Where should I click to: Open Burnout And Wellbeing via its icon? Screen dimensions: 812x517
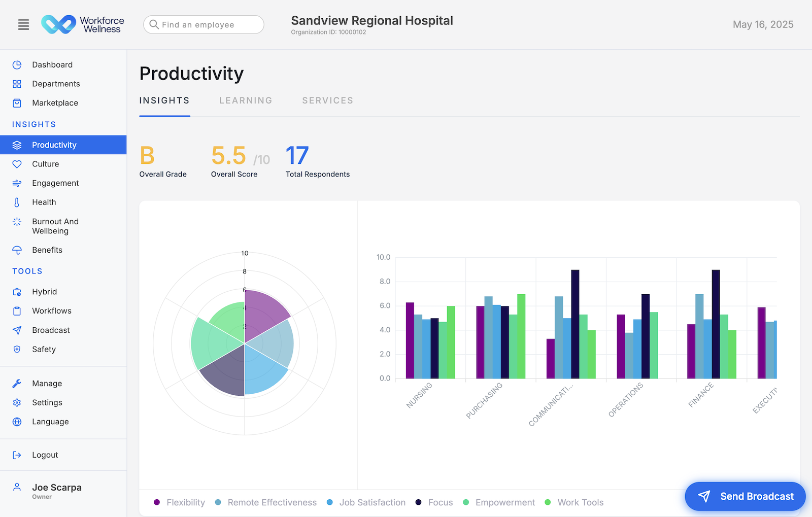[x=17, y=222]
